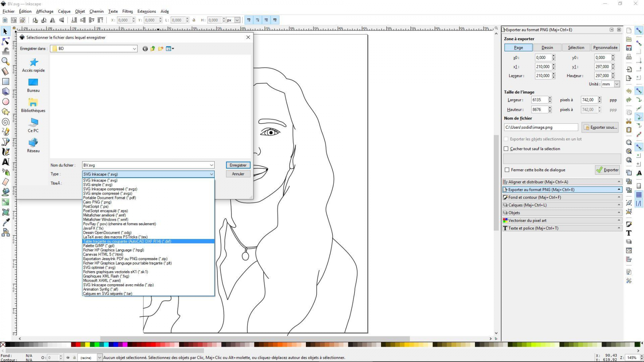The height and width of the screenshot is (362, 644).
Task: Click Accès rapide in file dialog
Action: coord(33,65)
